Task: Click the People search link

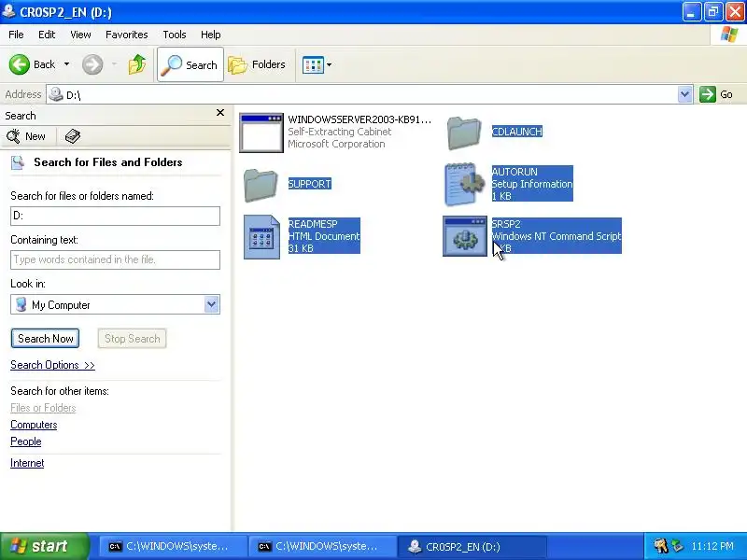Action: tap(26, 441)
